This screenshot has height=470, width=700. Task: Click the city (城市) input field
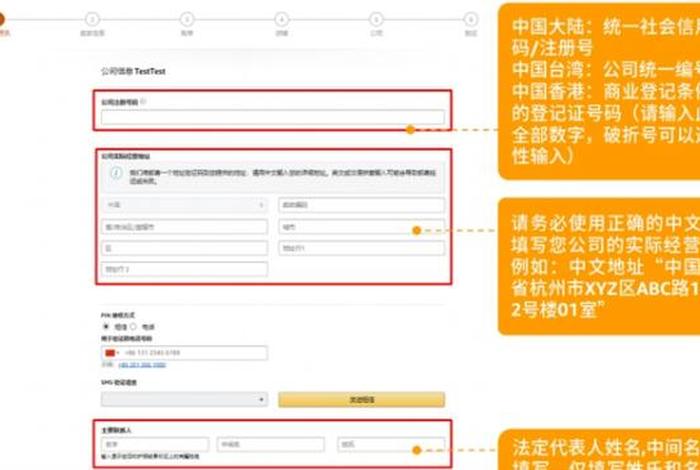click(x=362, y=227)
